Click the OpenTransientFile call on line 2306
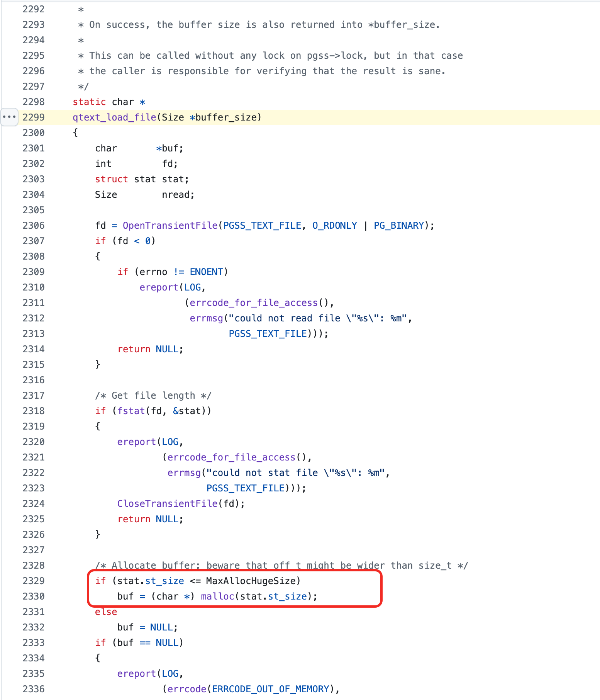This screenshot has width=600, height=700. tap(170, 225)
